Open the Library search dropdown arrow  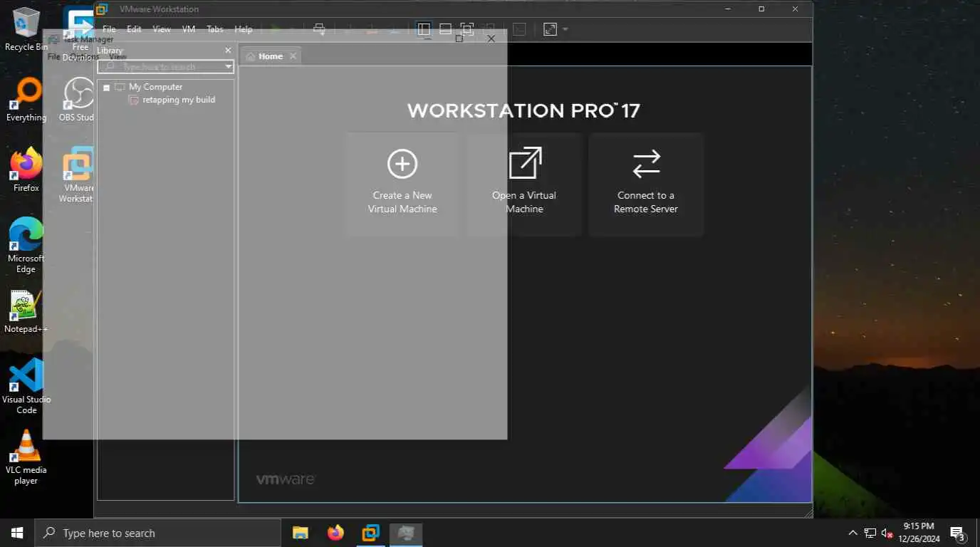click(229, 66)
